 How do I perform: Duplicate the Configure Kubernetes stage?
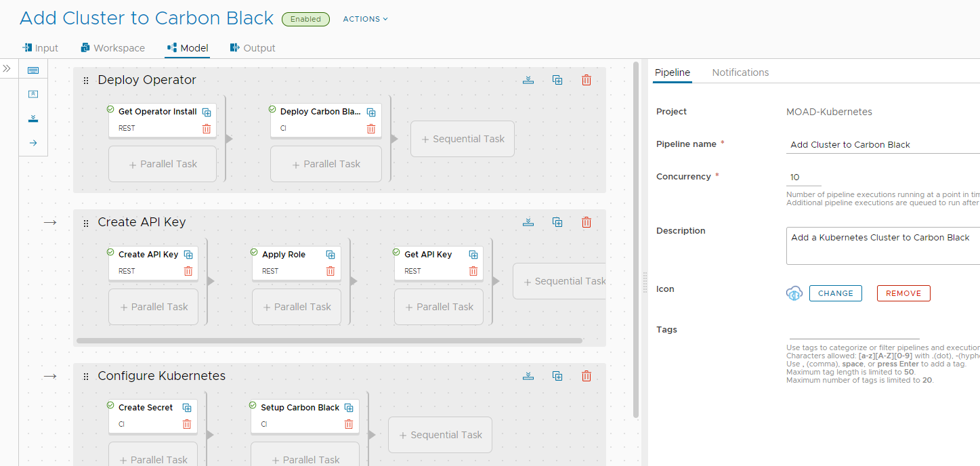[557, 376]
